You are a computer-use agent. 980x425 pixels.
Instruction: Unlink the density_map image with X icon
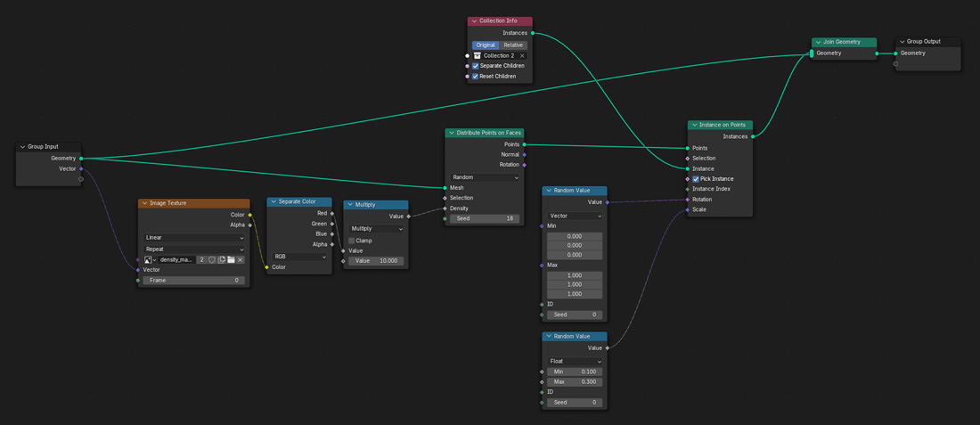point(241,260)
